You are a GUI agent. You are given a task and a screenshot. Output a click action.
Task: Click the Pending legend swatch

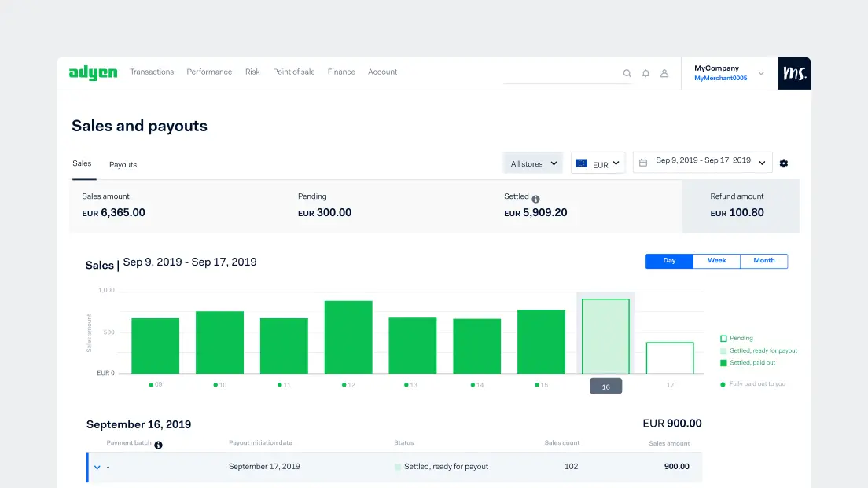[x=723, y=339]
